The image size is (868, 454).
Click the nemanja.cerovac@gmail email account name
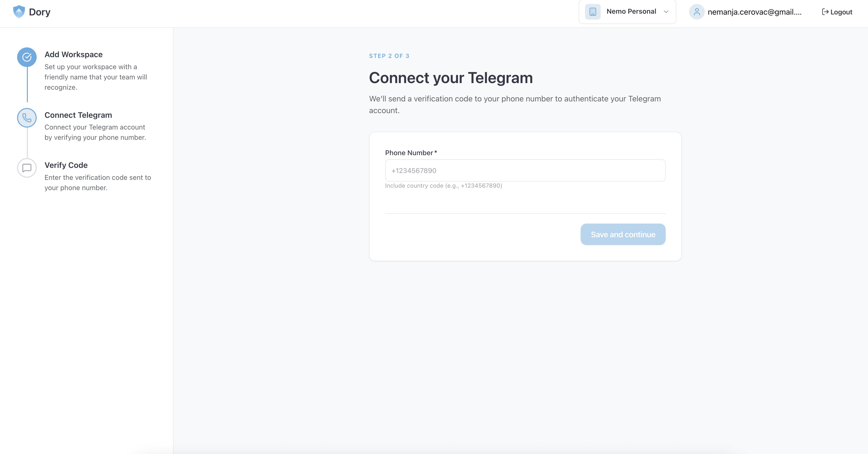click(754, 12)
